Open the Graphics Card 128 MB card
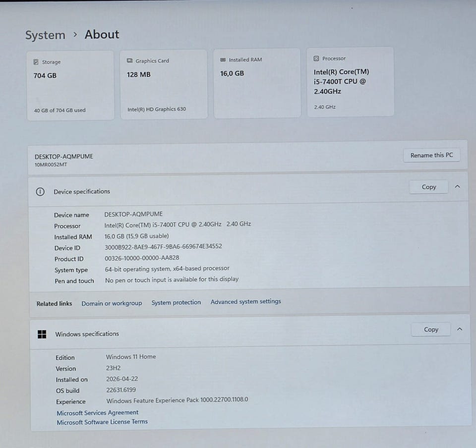The width and height of the screenshot is (476, 448). pyautogui.click(x=164, y=84)
